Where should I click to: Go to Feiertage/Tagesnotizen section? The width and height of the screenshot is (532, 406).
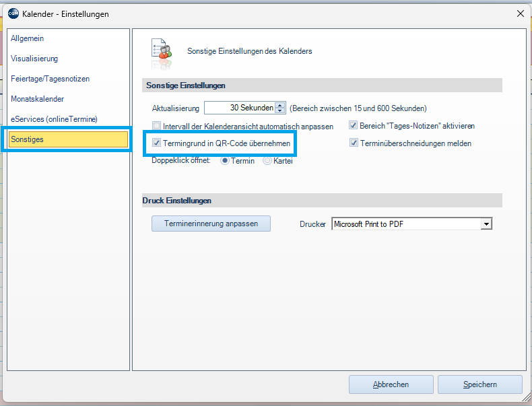tap(50, 79)
